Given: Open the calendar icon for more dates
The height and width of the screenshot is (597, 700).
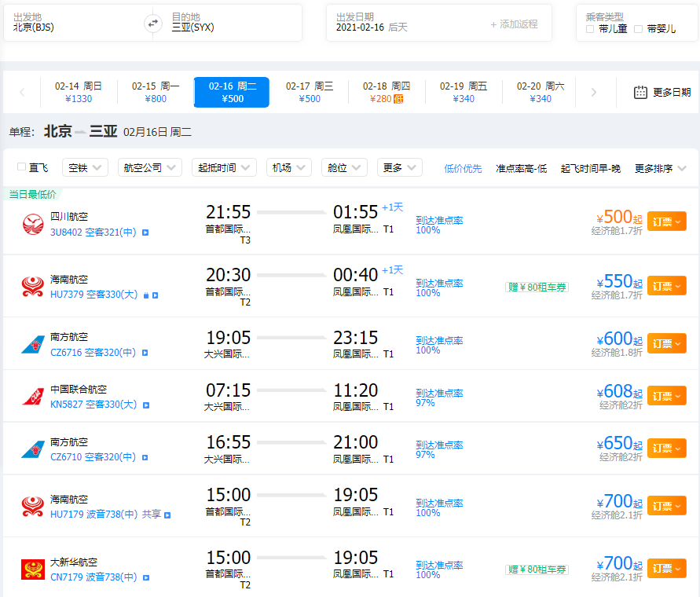Looking at the screenshot, I should coord(640,92).
